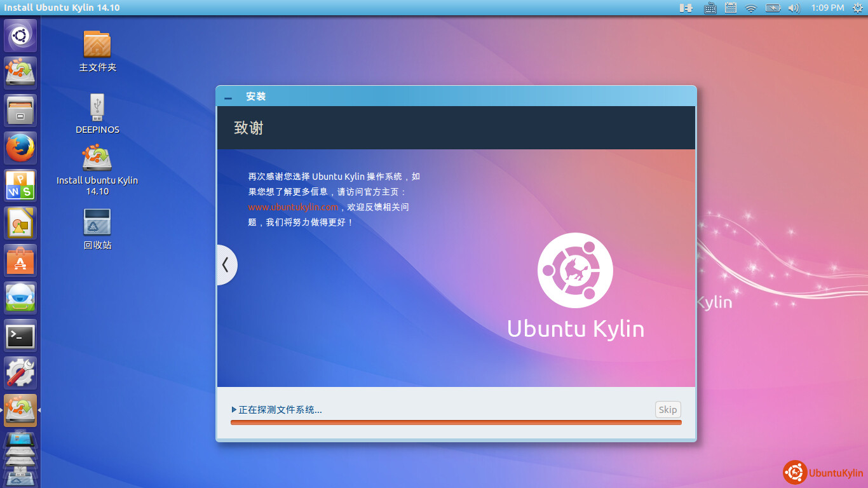Image resolution: width=868 pixels, height=488 pixels.
Task: Open the 主文件夹 home folder desktop icon
Action: coord(97,44)
